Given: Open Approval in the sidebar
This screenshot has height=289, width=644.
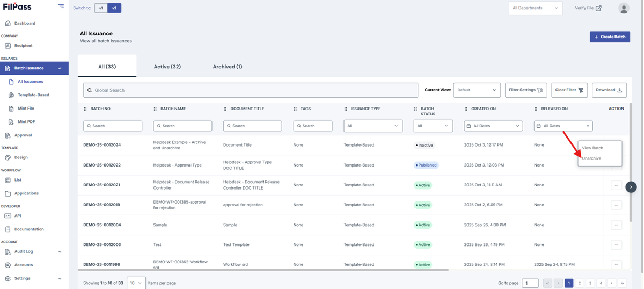Looking at the screenshot, I should click(x=23, y=135).
